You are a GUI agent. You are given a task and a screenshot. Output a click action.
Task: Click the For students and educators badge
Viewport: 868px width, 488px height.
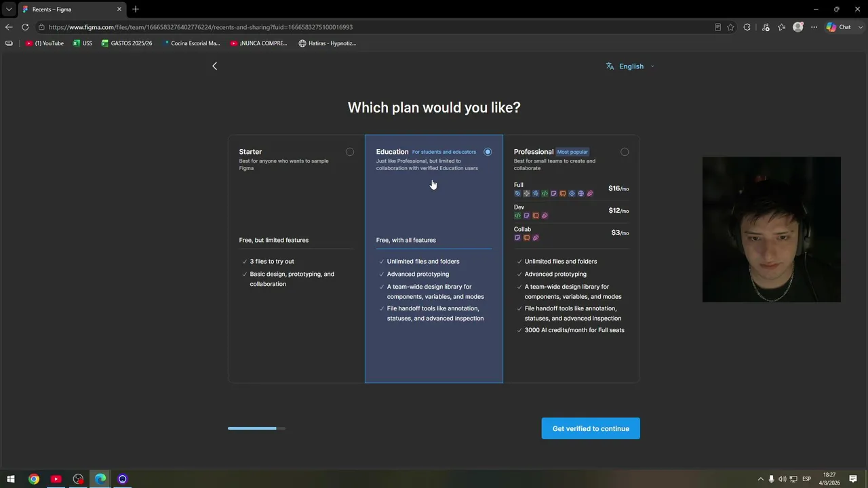(444, 152)
